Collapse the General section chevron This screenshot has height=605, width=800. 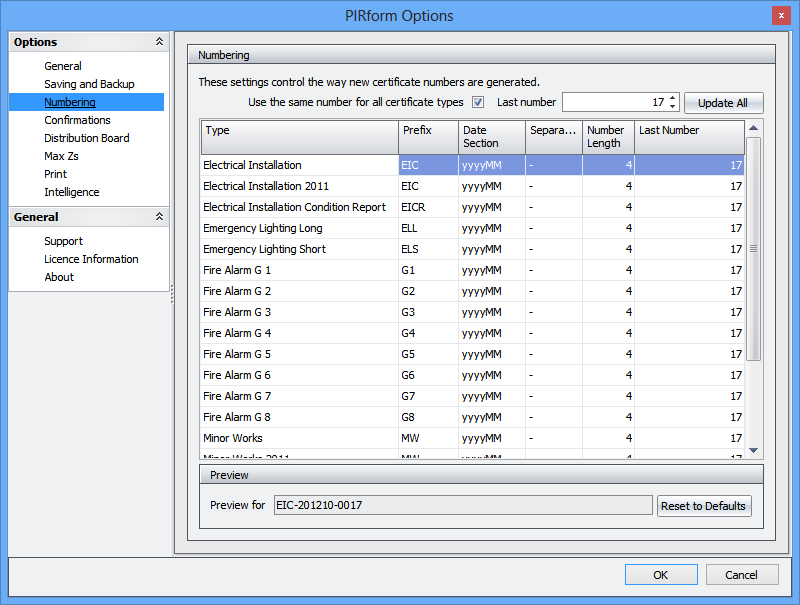point(158,217)
